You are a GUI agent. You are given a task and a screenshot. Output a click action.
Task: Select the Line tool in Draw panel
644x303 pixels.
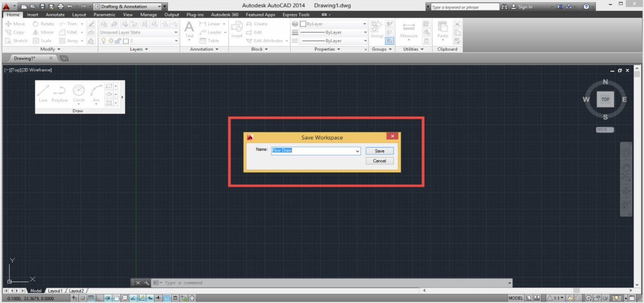[44, 93]
